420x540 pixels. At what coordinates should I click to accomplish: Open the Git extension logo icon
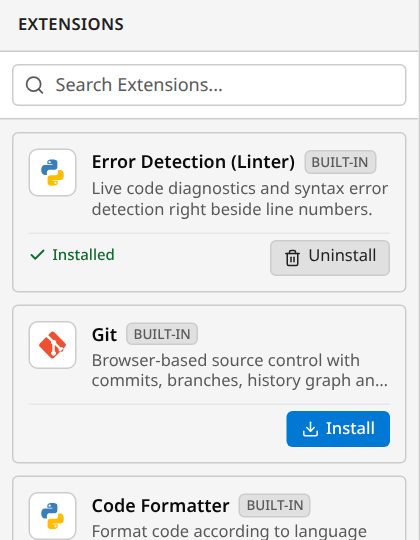coord(52,345)
